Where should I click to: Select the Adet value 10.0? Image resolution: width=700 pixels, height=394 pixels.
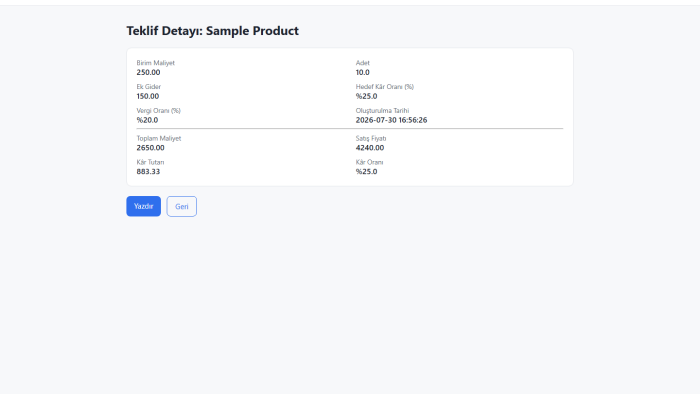(362, 72)
